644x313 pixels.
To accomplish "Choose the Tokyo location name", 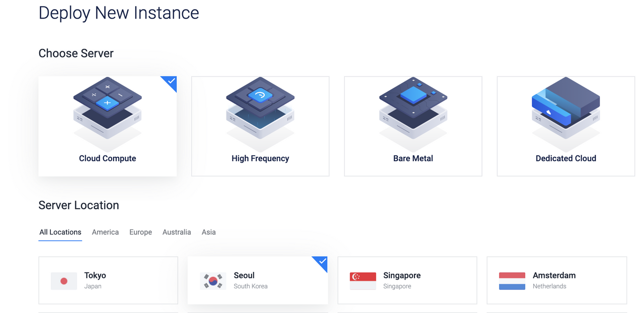I will pos(95,275).
